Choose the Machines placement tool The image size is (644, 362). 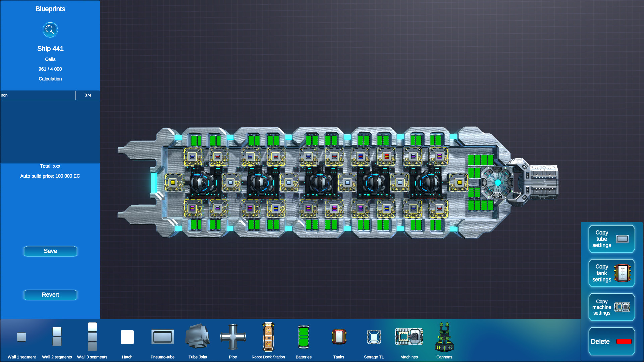click(409, 337)
